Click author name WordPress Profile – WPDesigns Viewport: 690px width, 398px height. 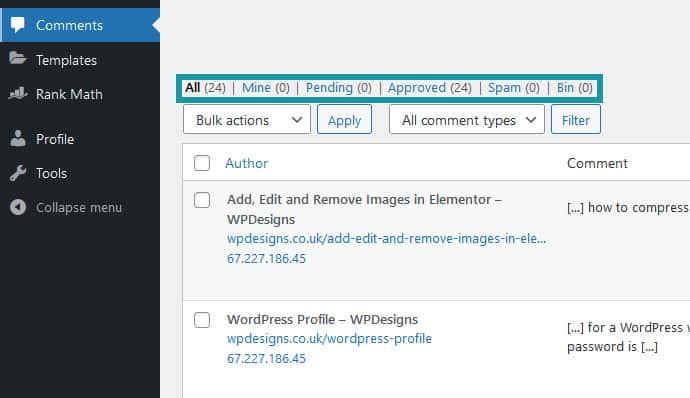coord(322,320)
